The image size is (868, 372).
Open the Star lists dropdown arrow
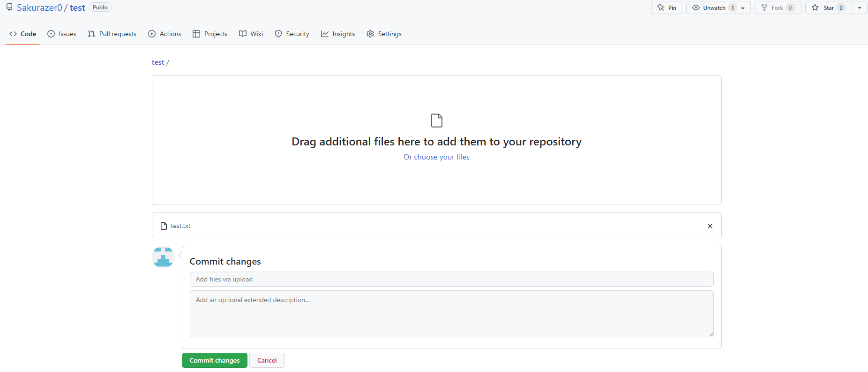point(860,8)
